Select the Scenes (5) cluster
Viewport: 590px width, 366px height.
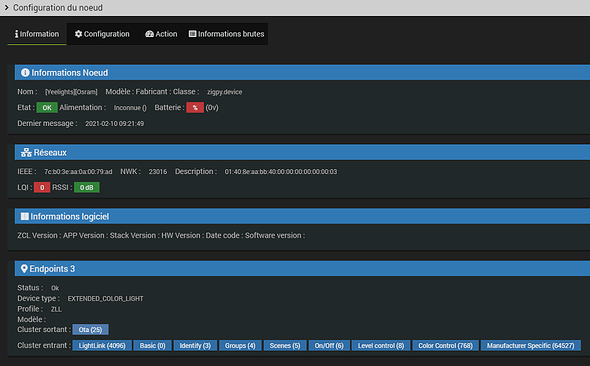pos(285,345)
